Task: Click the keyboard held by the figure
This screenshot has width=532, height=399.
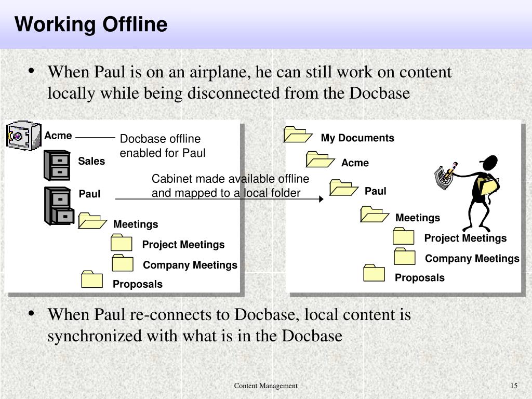Action: (445, 177)
